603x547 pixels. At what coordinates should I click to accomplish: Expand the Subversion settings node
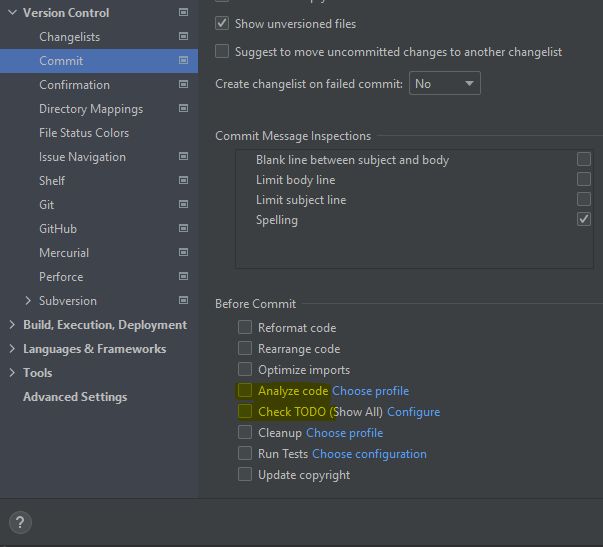tap(28, 300)
